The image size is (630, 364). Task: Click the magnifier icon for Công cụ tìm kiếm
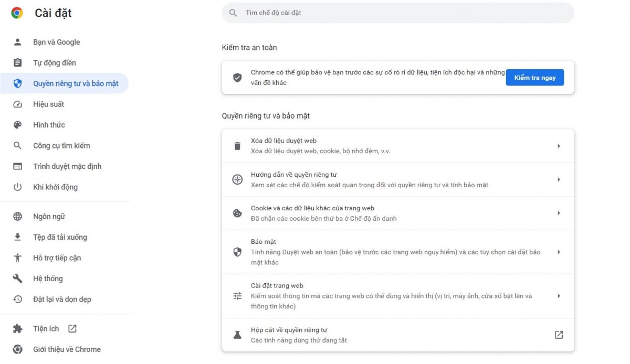click(x=18, y=146)
